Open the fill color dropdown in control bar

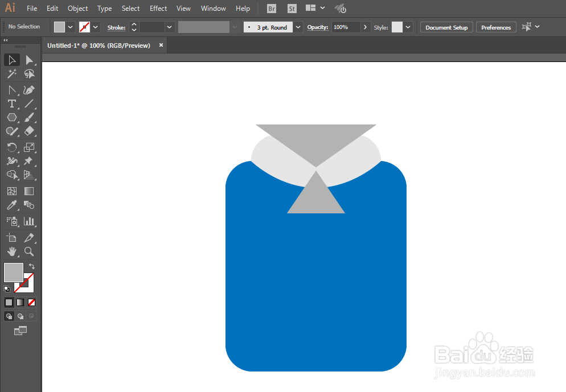71,27
